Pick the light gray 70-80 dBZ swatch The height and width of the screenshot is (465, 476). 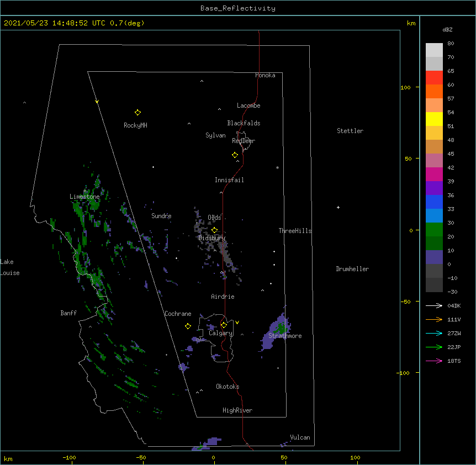click(x=434, y=50)
